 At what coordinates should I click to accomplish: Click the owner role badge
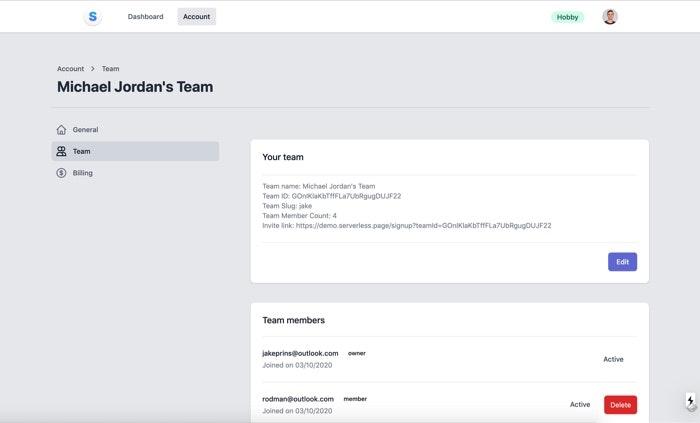click(x=356, y=353)
